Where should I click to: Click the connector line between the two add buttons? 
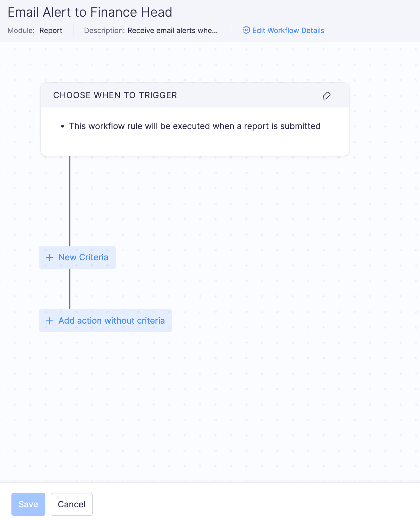tap(70, 289)
